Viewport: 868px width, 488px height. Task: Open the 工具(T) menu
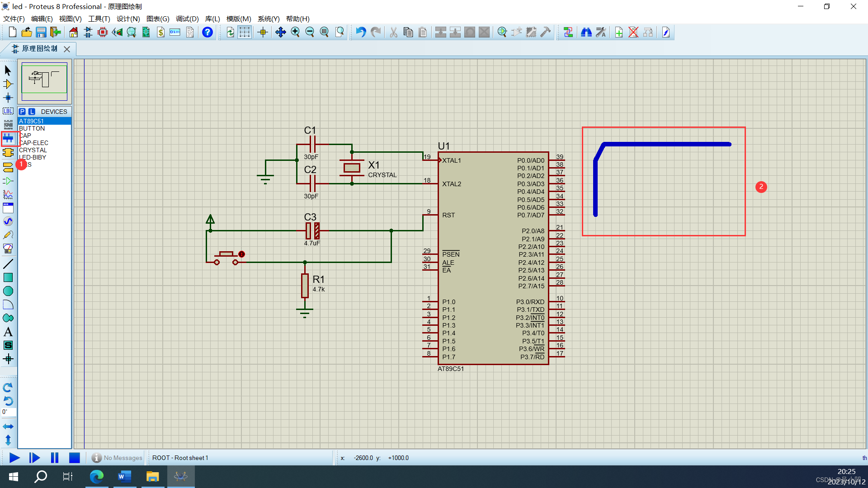[x=99, y=19]
